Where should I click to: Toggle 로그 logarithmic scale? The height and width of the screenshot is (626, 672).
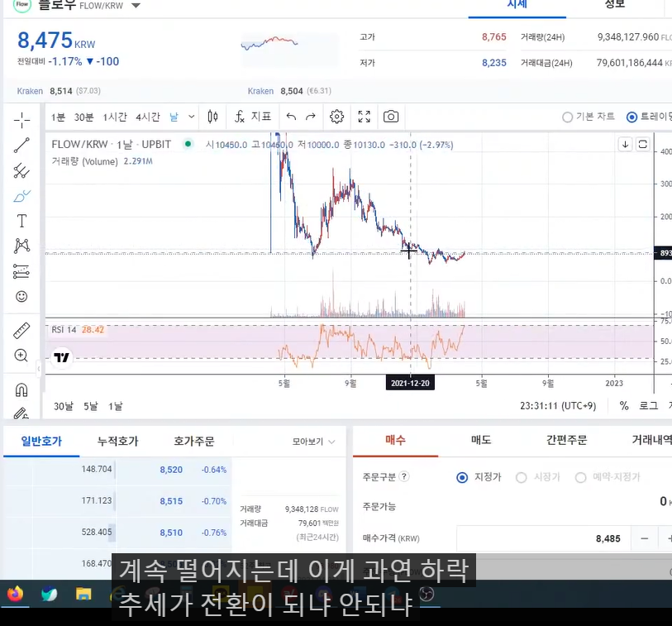point(648,405)
